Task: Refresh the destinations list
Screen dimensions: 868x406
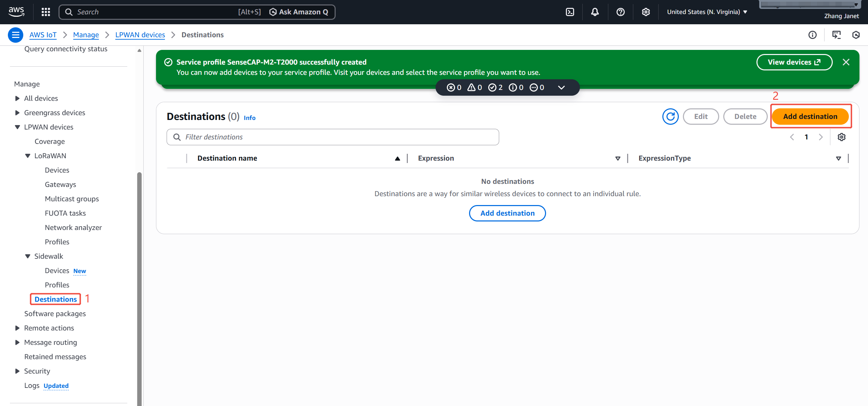Action: 670,117
